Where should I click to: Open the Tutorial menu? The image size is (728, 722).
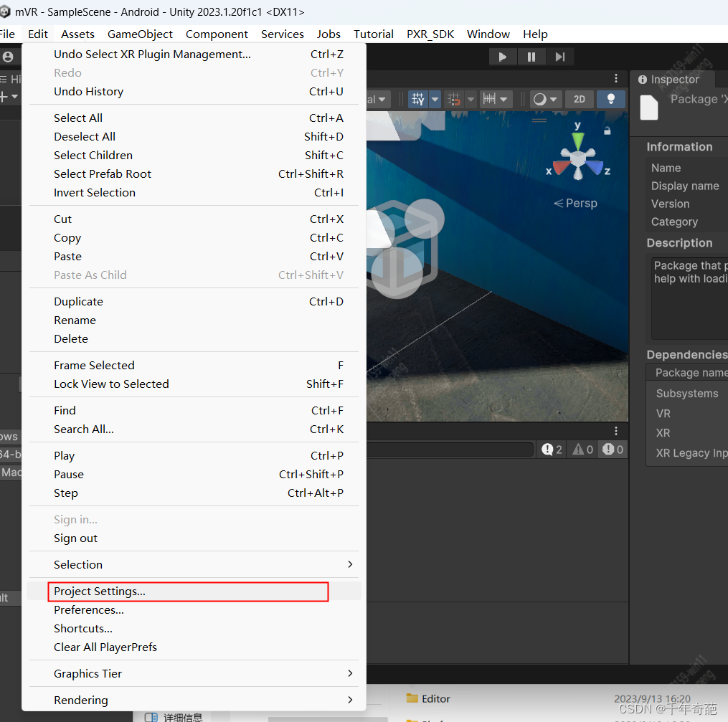373,34
